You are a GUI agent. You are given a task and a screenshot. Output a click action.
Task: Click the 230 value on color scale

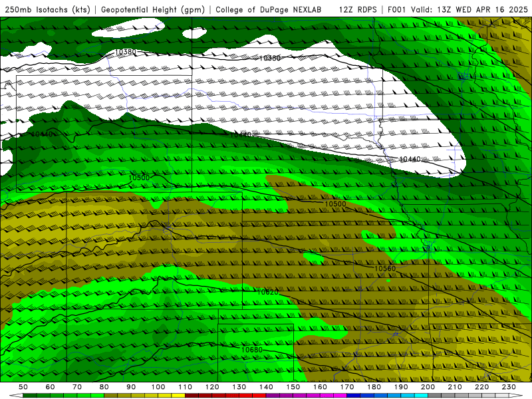pos(509,387)
